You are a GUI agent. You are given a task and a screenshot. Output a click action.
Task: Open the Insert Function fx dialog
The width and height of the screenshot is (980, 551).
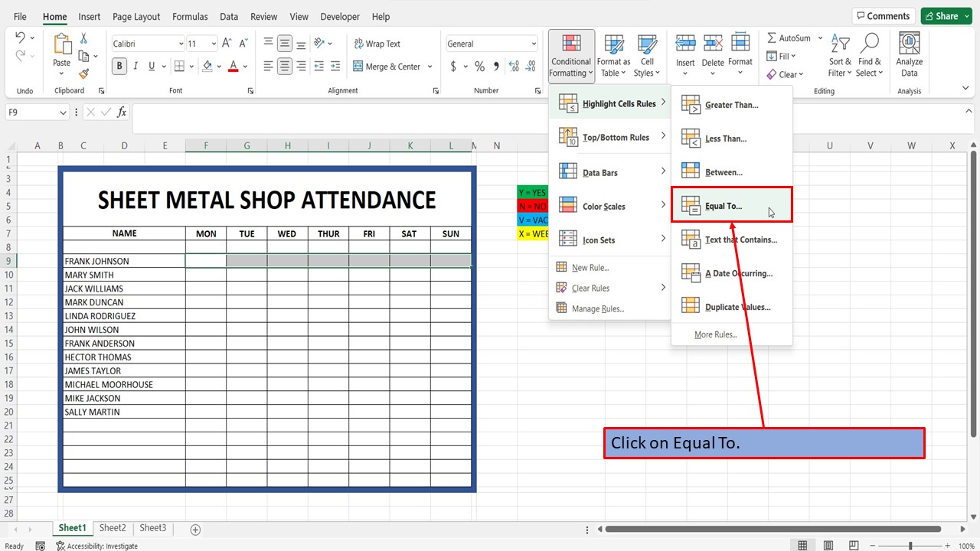pyautogui.click(x=122, y=112)
